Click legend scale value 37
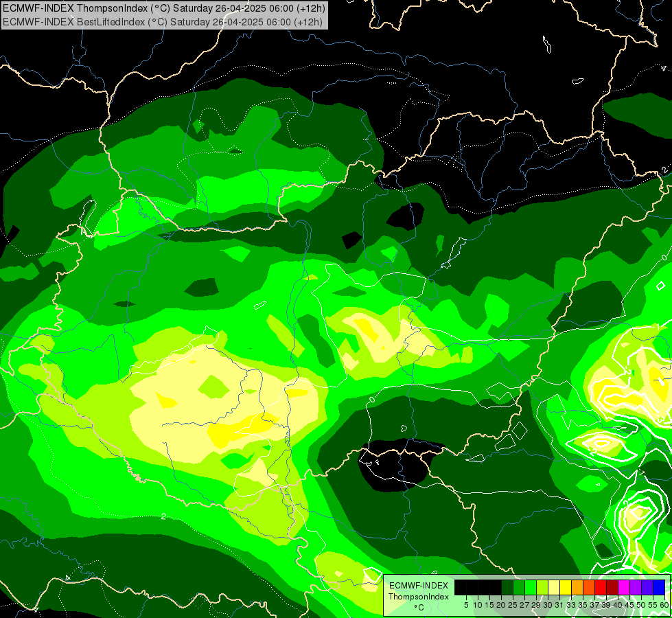This screenshot has height=618, width=672. [x=594, y=605]
